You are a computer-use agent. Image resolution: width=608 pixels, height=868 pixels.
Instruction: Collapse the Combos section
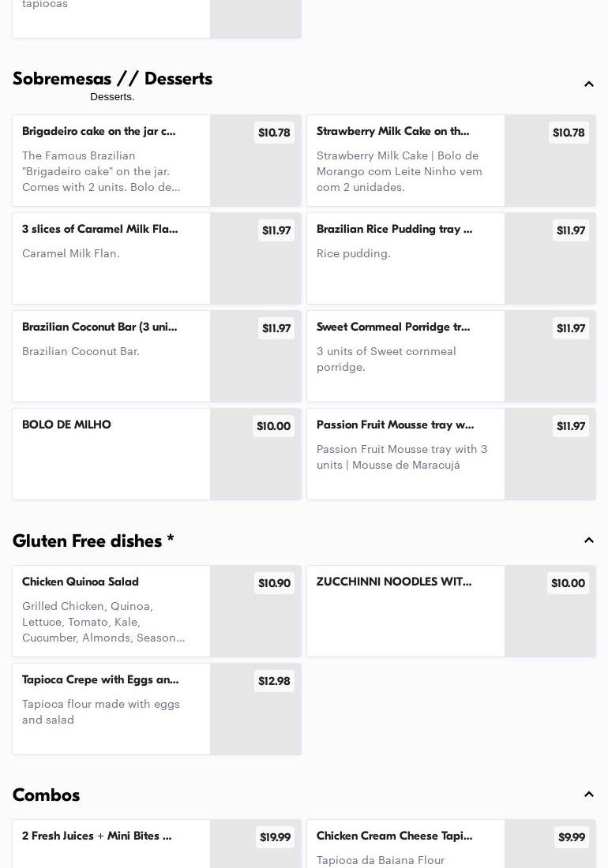click(588, 795)
